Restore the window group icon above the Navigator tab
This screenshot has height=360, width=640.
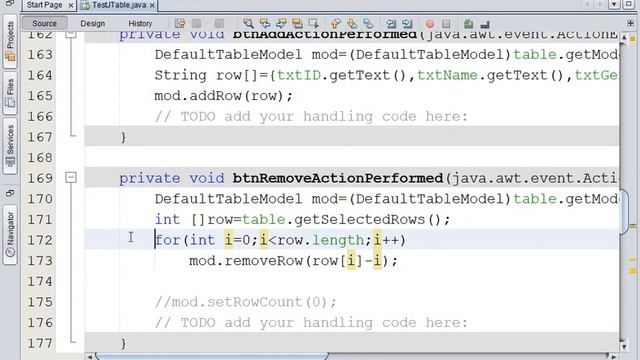pos(10,193)
